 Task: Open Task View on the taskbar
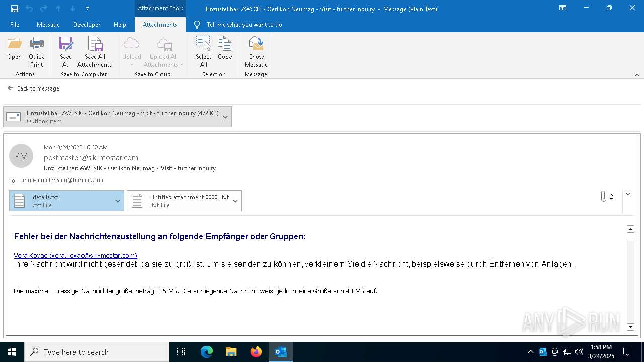point(181,352)
